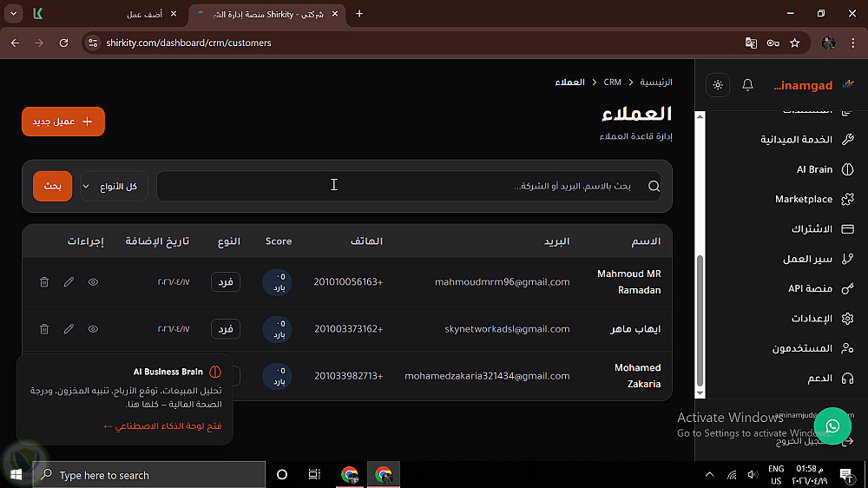Click the AI Business Brain popup icon
This screenshot has height=488, width=868.
[215, 372]
